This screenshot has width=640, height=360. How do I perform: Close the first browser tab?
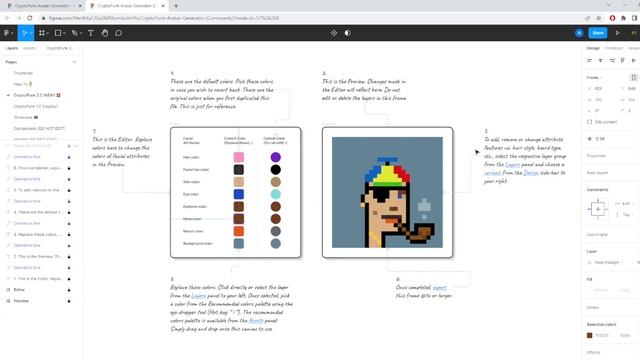tap(80, 6)
